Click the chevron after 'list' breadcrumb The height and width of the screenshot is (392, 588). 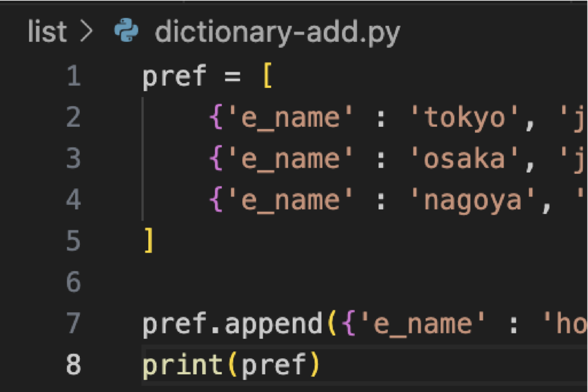pos(86,33)
